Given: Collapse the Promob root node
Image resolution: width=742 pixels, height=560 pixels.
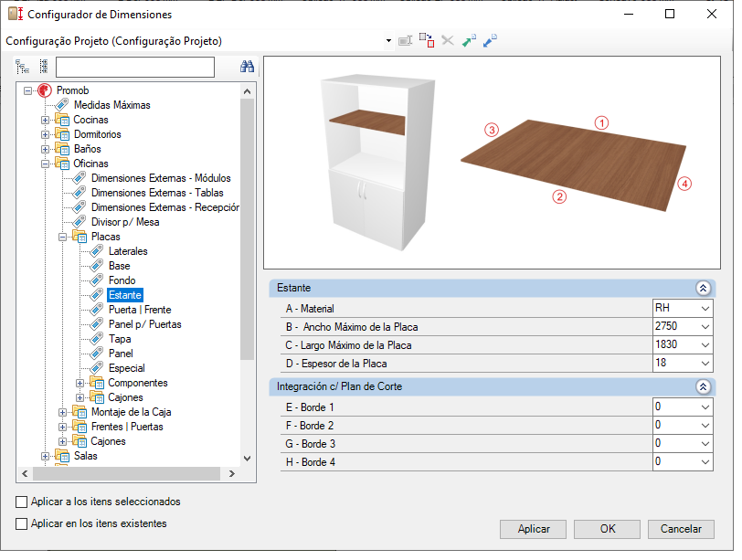Looking at the screenshot, I should coord(28,90).
